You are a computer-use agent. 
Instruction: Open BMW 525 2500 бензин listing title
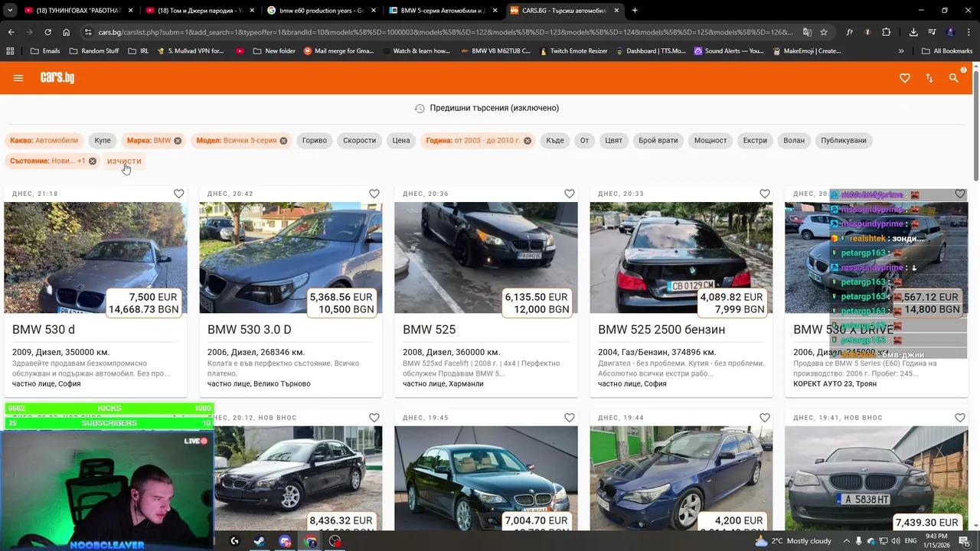[x=661, y=330]
